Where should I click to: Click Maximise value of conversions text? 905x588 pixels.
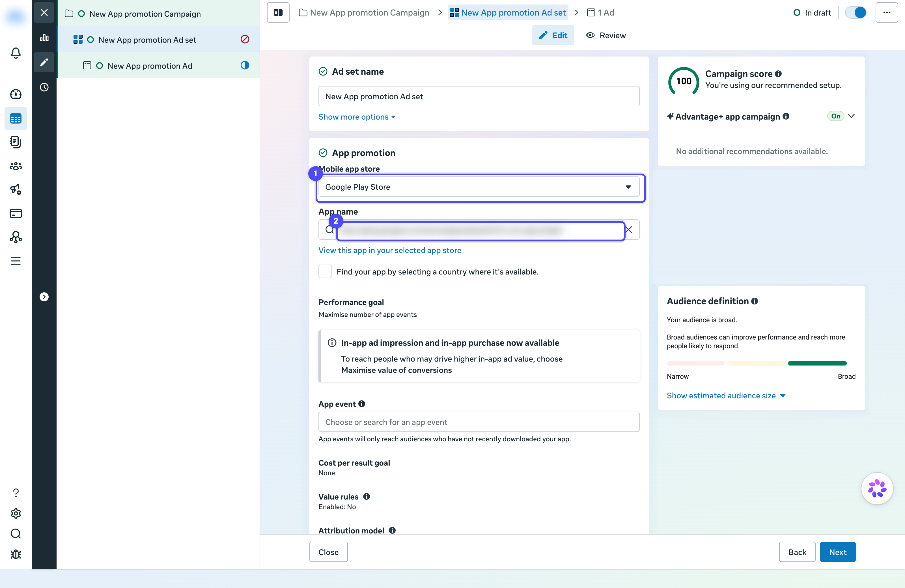[396, 370]
